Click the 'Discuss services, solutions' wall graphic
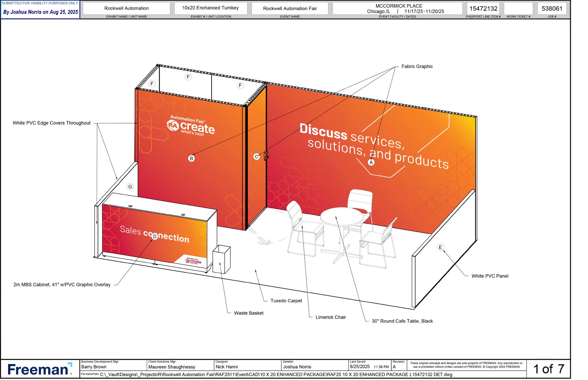Viewport: 588px width, 380px height. click(374, 146)
